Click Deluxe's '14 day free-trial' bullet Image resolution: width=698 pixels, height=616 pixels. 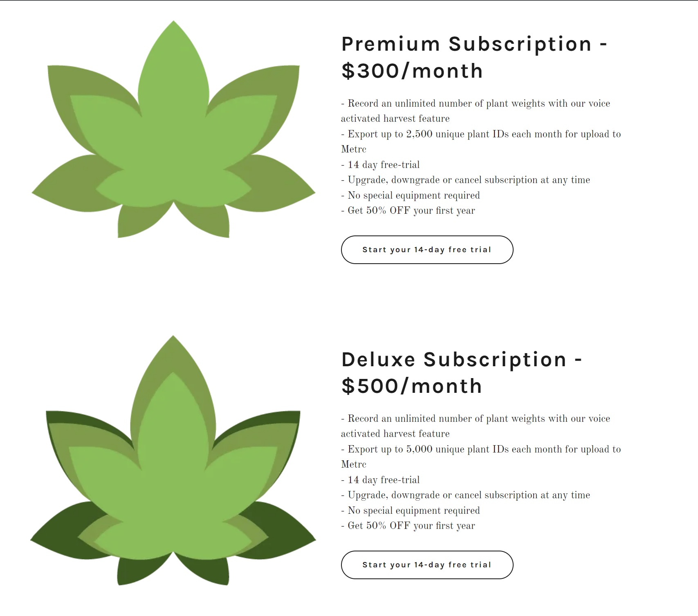click(x=380, y=480)
